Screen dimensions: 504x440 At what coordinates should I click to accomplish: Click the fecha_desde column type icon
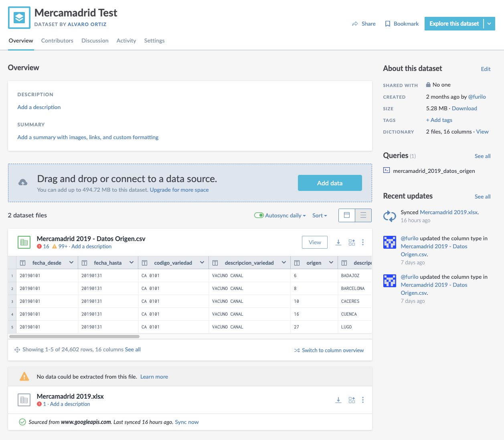23,263
